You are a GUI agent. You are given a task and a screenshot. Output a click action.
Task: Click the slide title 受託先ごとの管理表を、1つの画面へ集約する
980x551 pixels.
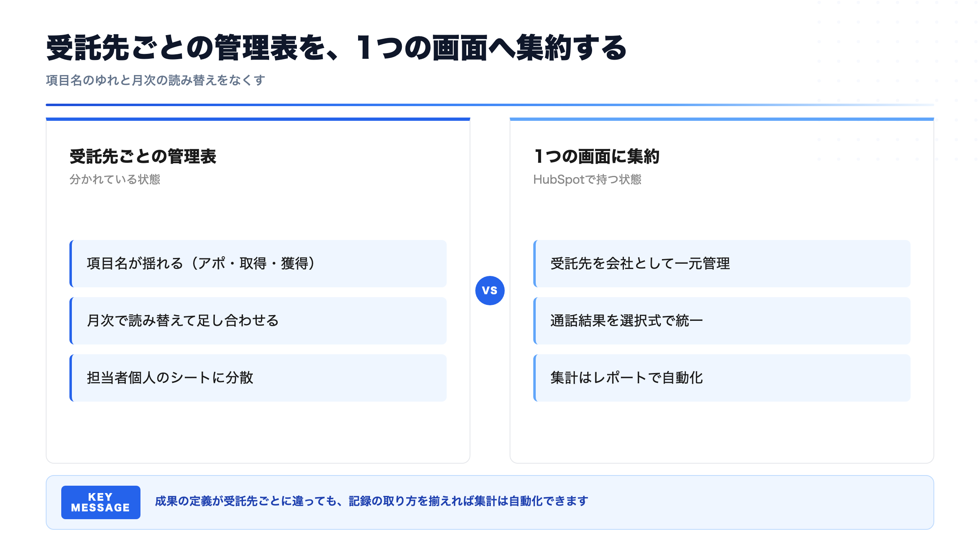(336, 48)
